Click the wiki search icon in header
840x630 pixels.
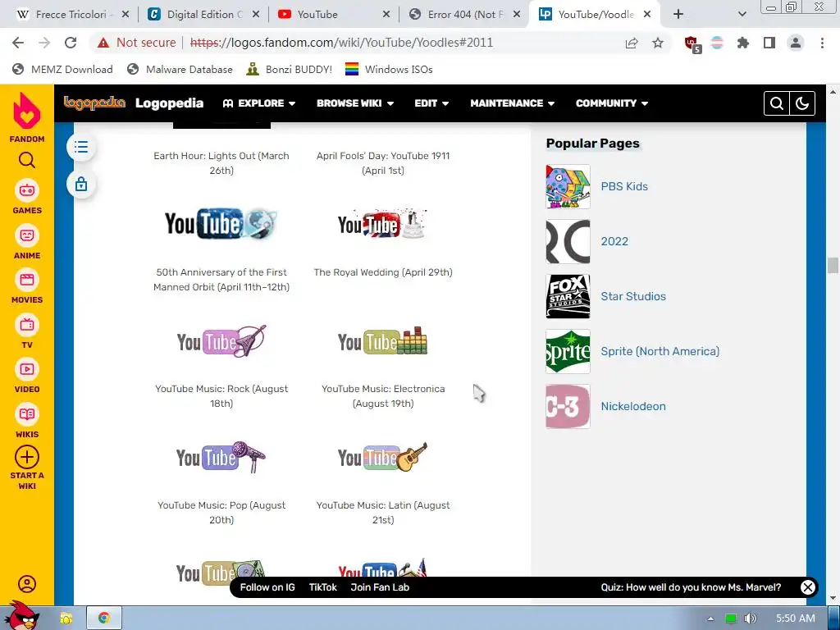(x=777, y=103)
